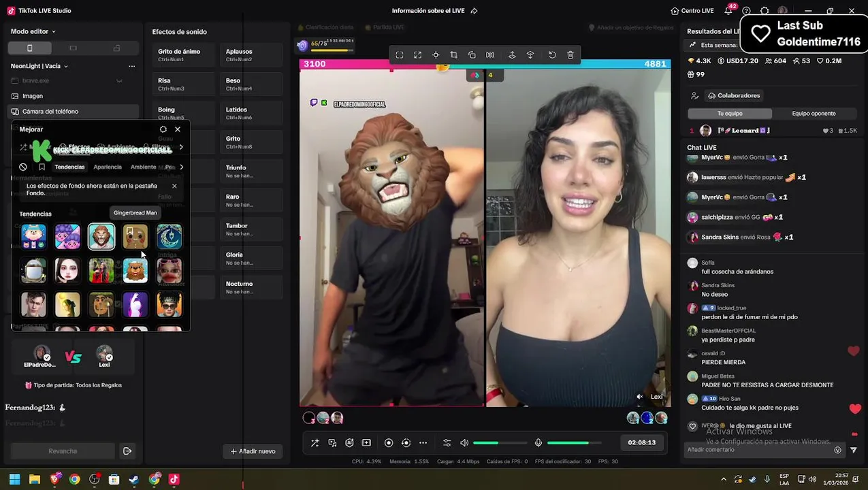Select the crop tool in canvas toolbar
This screenshot has width=868, height=490.
(x=454, y=55)
